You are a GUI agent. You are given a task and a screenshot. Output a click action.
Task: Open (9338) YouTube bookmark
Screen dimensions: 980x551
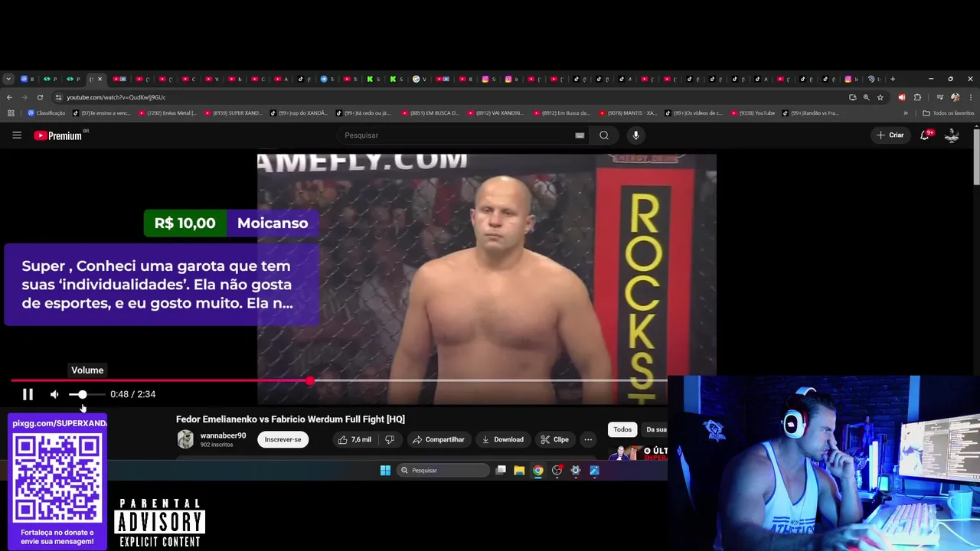coord(753,113)
